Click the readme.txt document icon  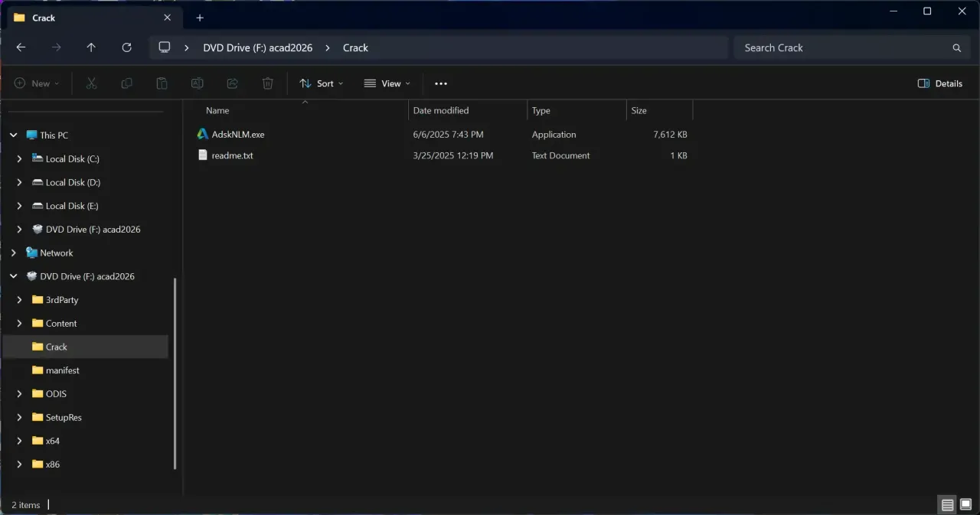[x=203, y=155]
